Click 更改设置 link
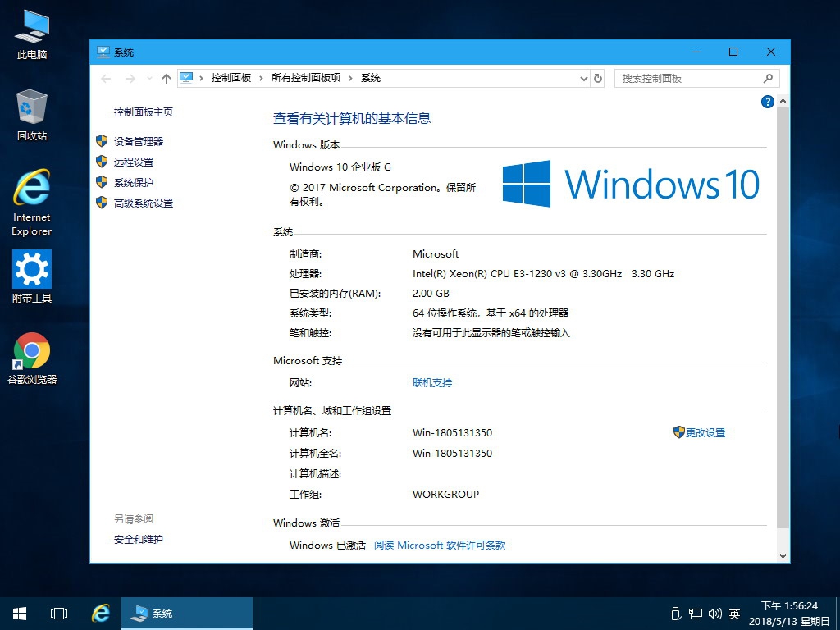 click(x=705, y=433)
